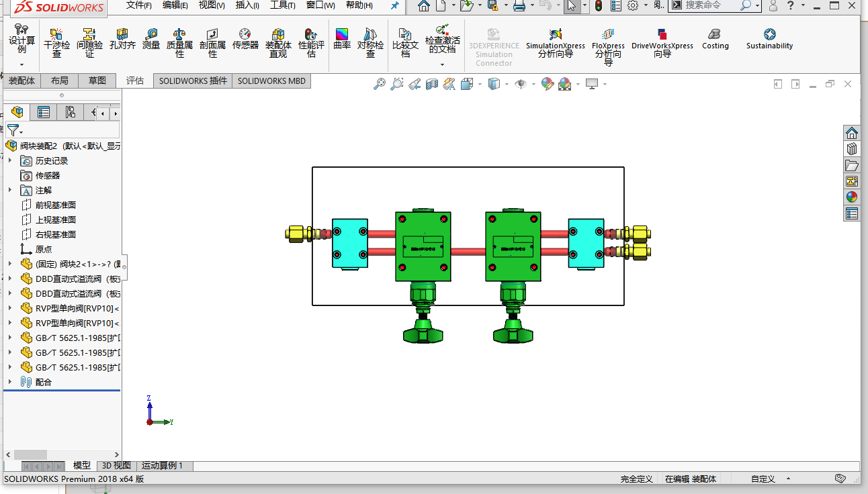Open the Sustainability tool
The image size is (868, 494).
tap(769, 40)
